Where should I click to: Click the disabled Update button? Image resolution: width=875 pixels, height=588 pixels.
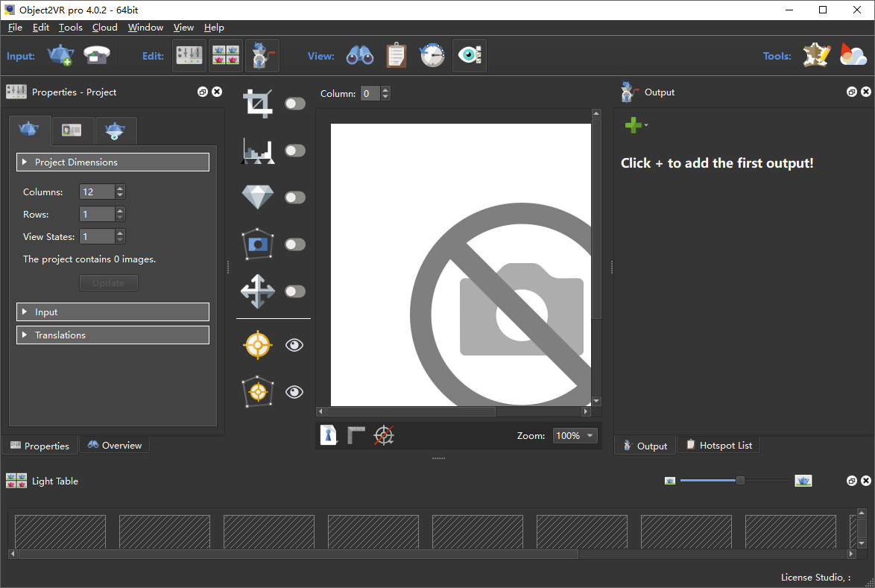point(109,283)
